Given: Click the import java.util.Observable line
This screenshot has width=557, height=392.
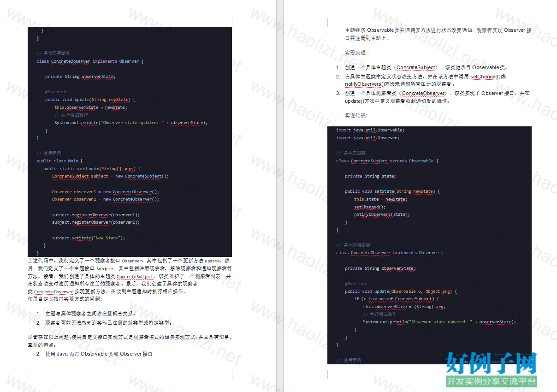Looking at the screenshot, I should tap(370, 130).
